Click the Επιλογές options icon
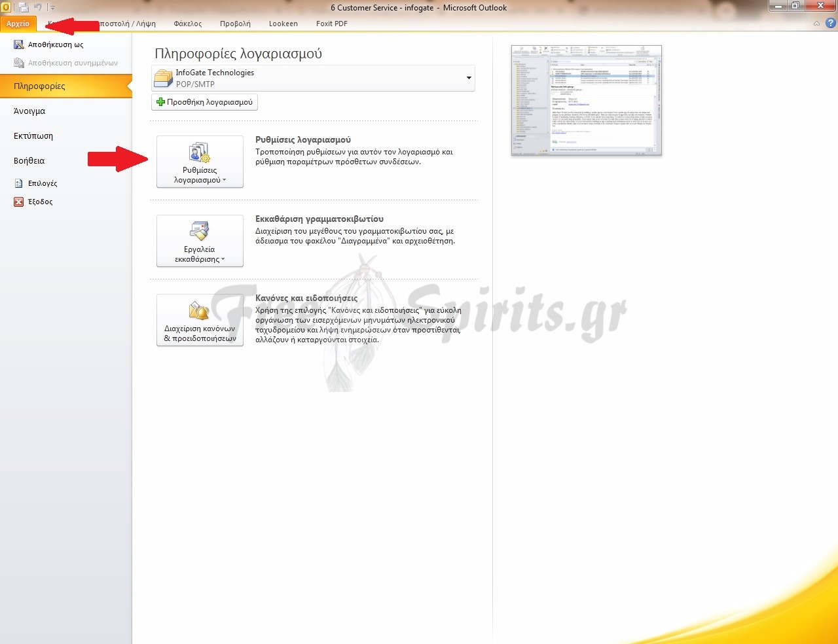Screen dimensions: 838x644 coord(19,183)
